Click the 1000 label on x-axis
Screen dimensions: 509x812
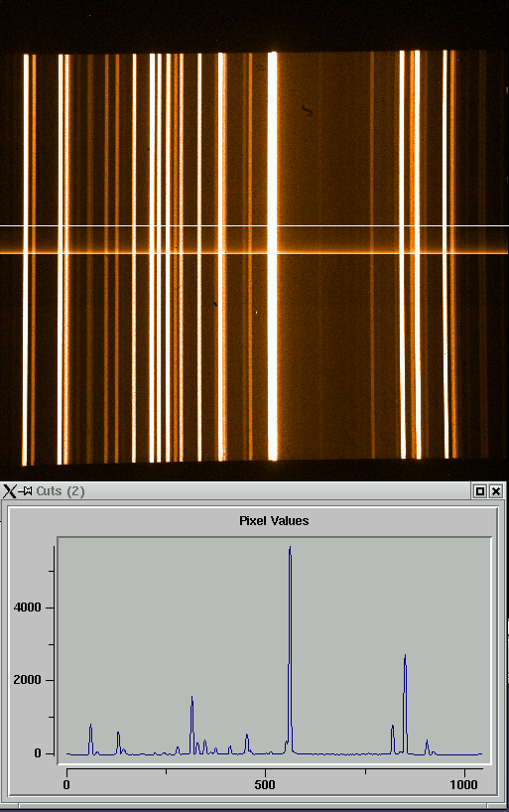(463, 784)
